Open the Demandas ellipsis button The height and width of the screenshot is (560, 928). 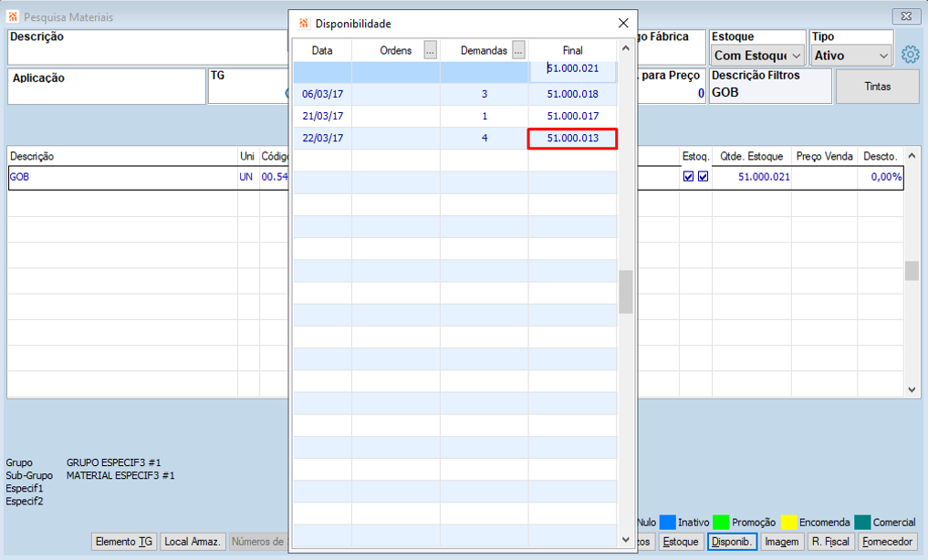point(518,50)
